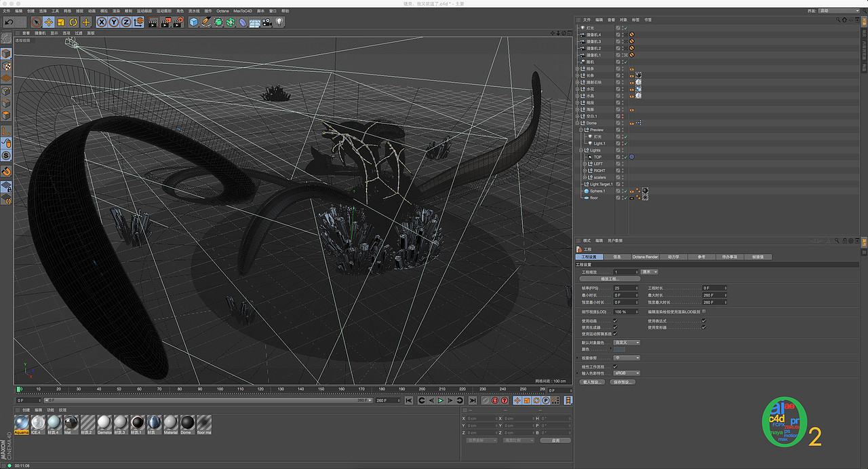Screen dimensions: 868x469
Task: Open the Octane menu in menu bar
Action: click(222, 11)
